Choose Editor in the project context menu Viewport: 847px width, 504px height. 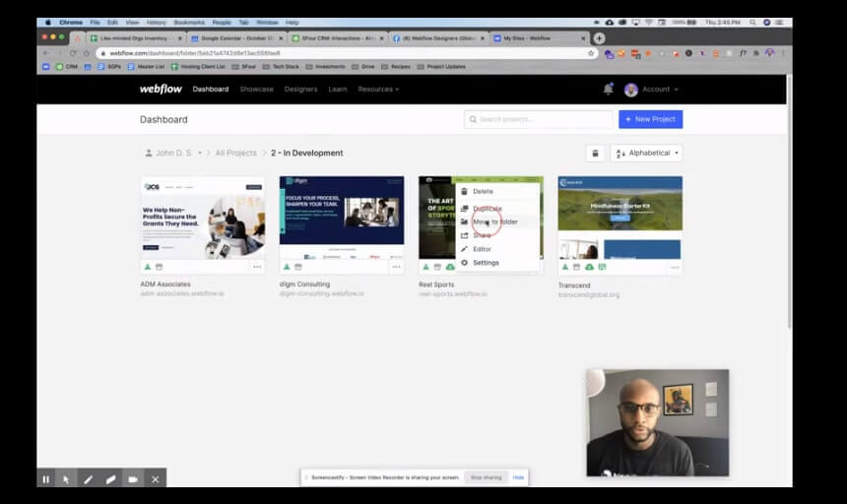coord(482,249)
